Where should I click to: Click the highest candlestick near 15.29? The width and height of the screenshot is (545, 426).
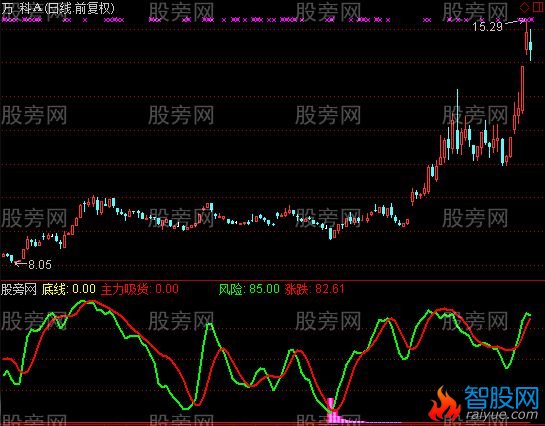point(527,39)
